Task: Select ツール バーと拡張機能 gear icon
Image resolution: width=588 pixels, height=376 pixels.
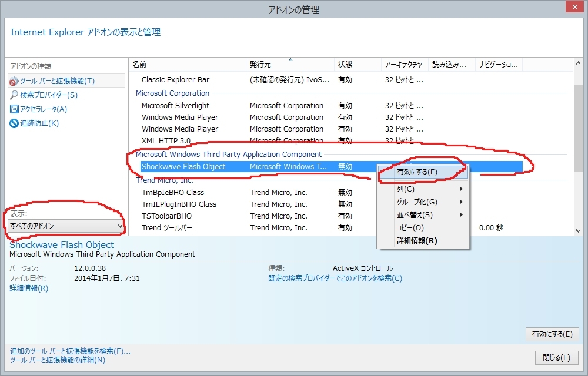Action: pyautogui.click(x=14, y=81)
